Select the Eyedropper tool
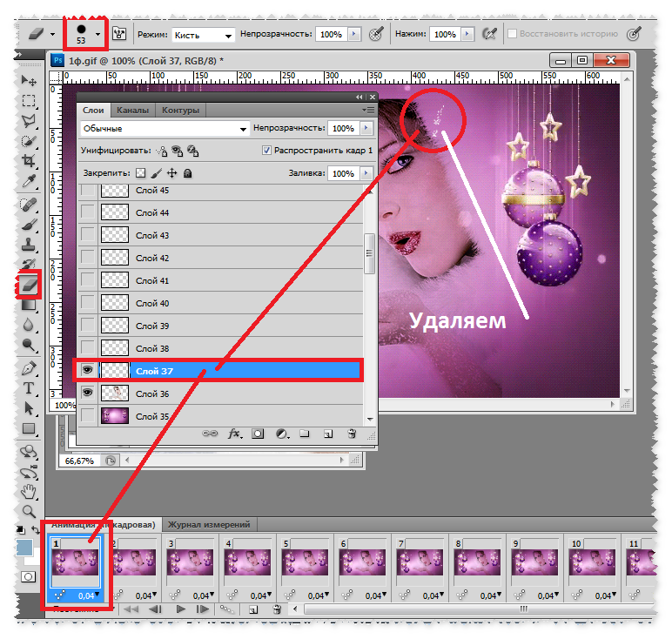Screen dimensions: 672x639 (29, 181)
